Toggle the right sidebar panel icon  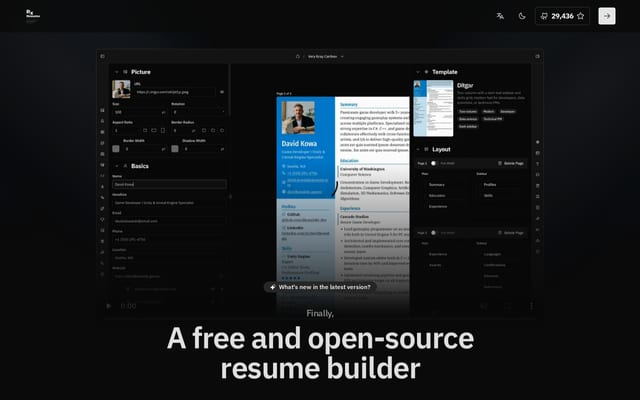tap(538, 56)
